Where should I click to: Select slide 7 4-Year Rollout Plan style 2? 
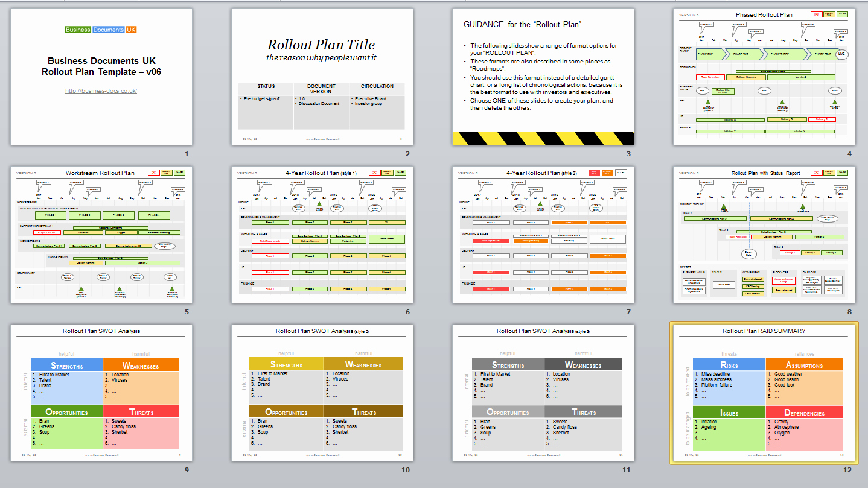coord(543,235)
